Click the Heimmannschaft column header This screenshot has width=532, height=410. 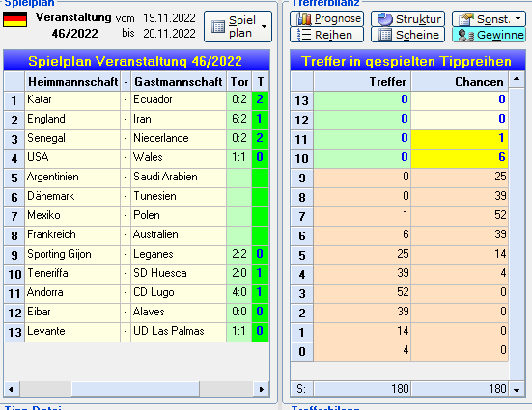point(72,82)
